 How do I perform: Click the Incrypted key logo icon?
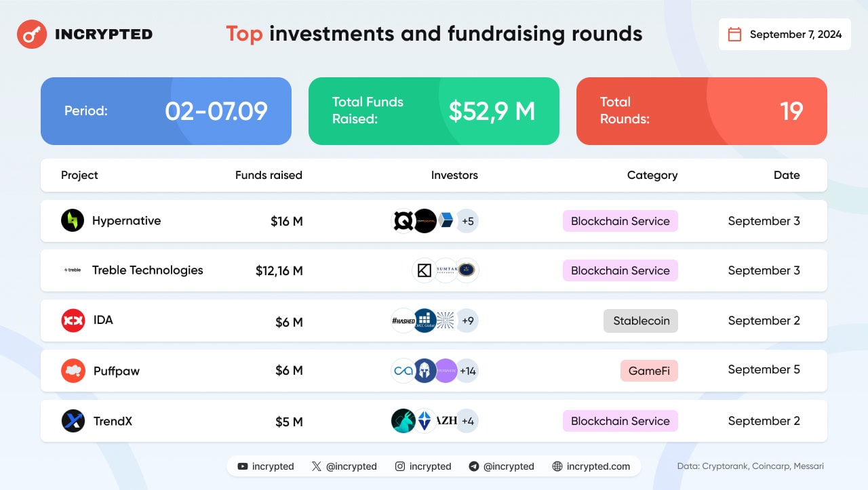[31, 34]
